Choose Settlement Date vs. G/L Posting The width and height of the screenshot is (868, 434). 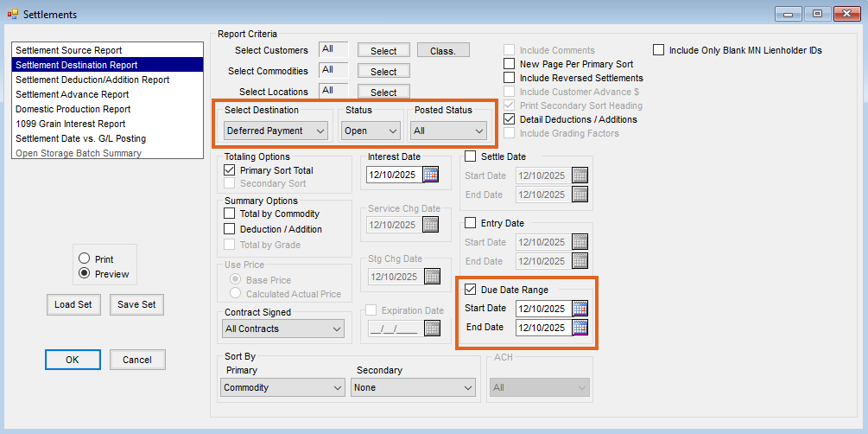pos(107,138)
